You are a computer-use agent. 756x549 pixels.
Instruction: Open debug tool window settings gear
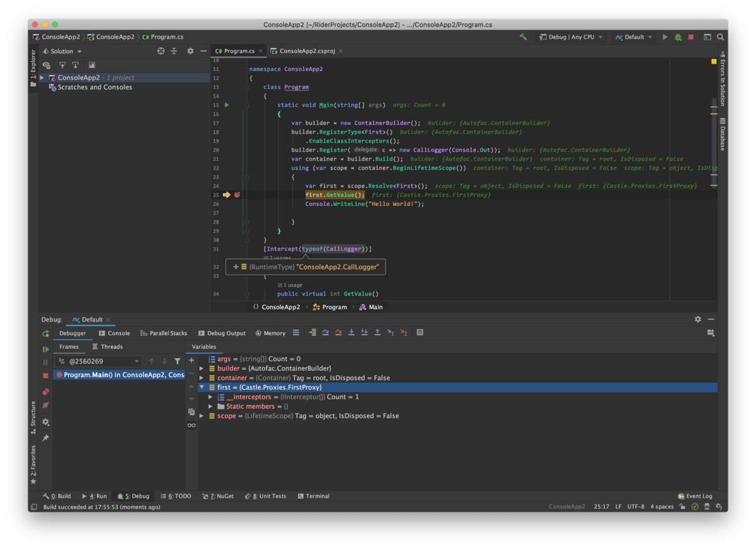click(698, 319)
